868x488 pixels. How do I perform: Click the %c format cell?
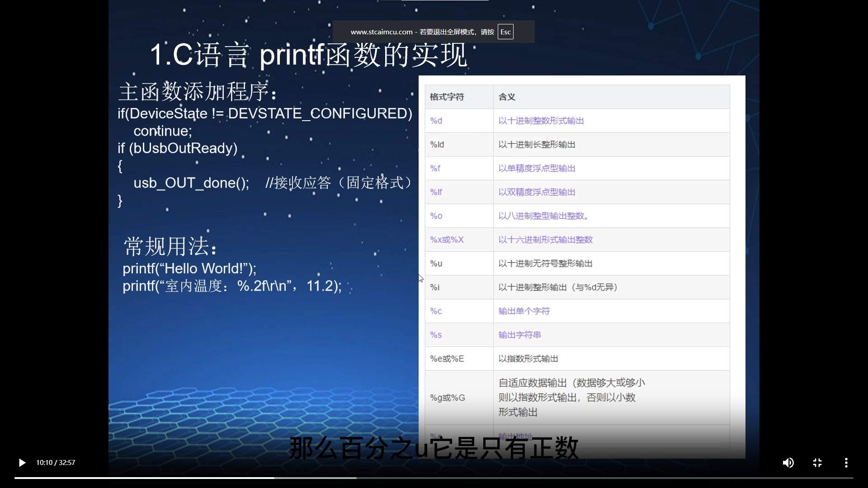click(x=459, y=311)
